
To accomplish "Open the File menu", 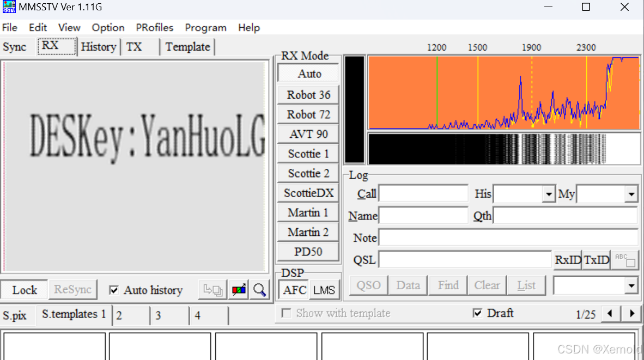I will click(9, 27).
